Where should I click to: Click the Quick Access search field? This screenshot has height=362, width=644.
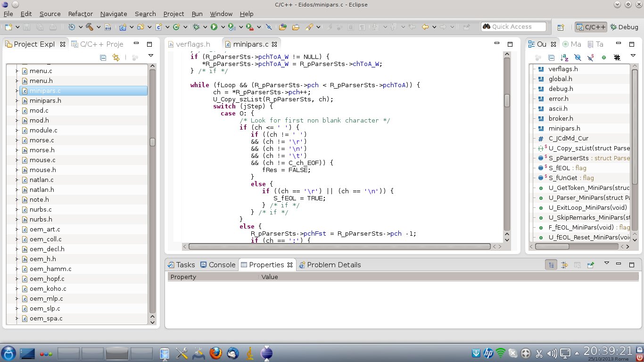pyautogui.click(x=513, y=27)
